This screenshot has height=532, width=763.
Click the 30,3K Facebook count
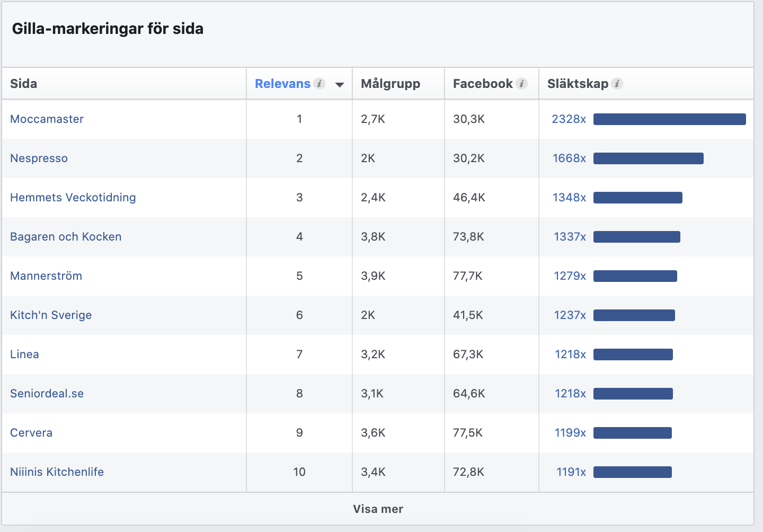[469, 119]
